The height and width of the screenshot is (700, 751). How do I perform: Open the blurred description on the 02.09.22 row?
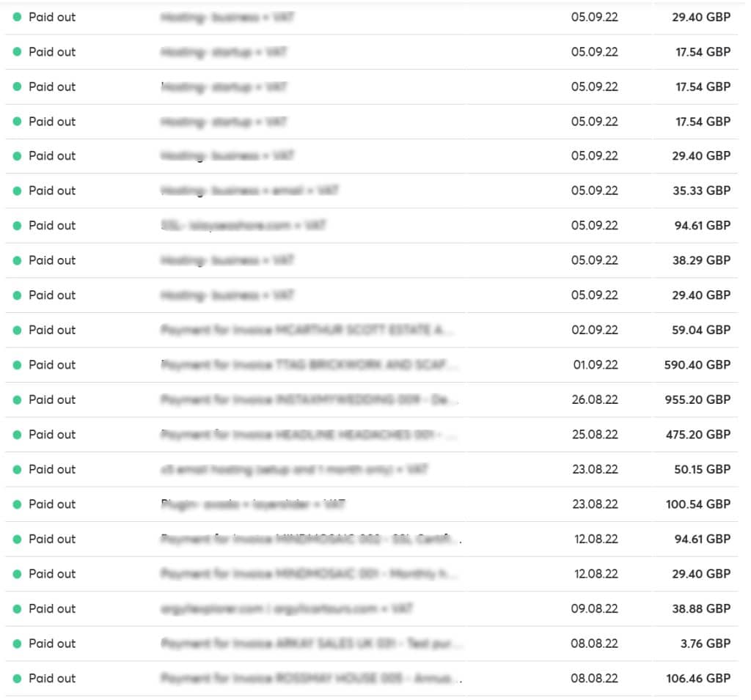pyautogui.click(x=307, y=331)
